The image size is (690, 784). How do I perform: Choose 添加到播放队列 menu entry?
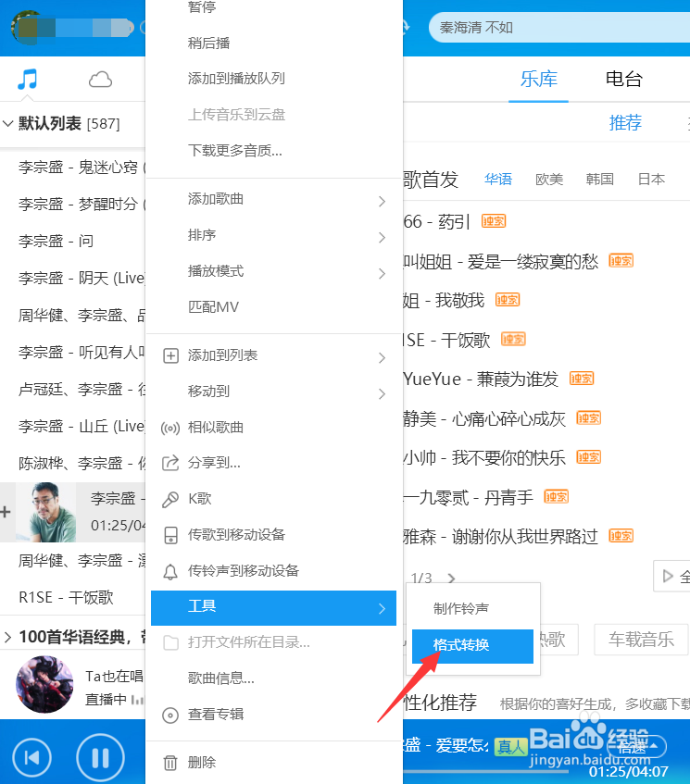[x=236, y=79]
